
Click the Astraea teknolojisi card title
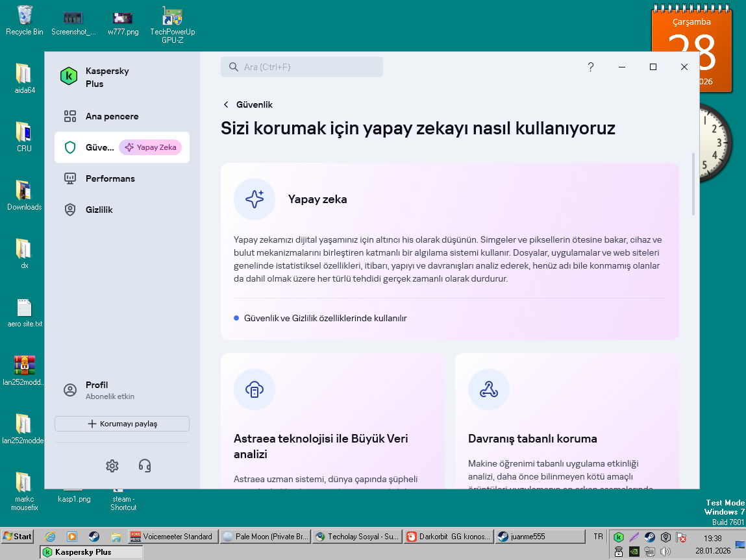321,446
